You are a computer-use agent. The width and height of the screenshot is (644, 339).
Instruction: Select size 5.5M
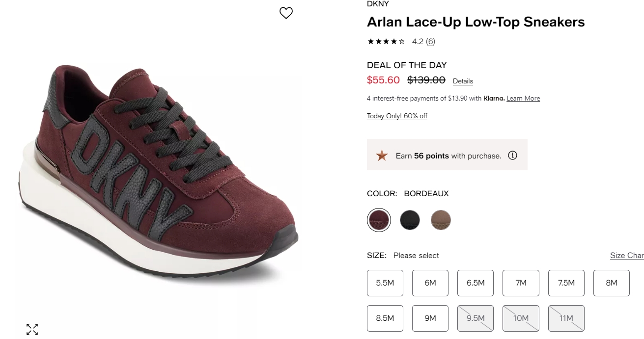pyautogui.click(x=385, y=283)
